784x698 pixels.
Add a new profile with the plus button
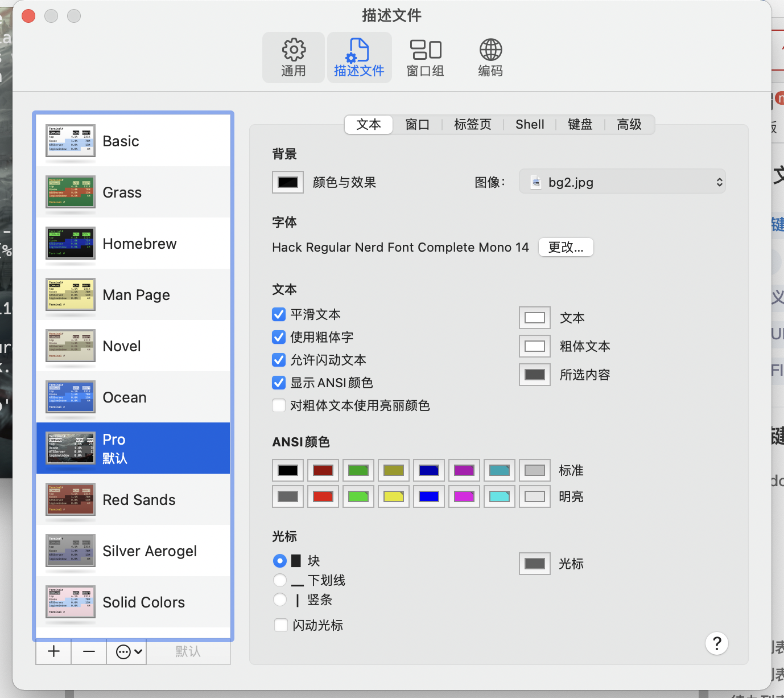[x=53, y=651]
